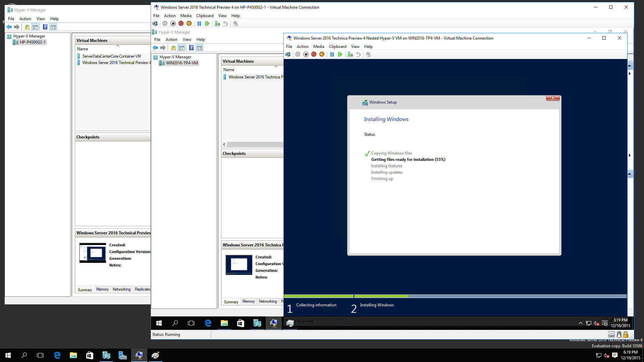Open Action Center on host system tray
644x362 pixels.
click(x=615, y=355)
